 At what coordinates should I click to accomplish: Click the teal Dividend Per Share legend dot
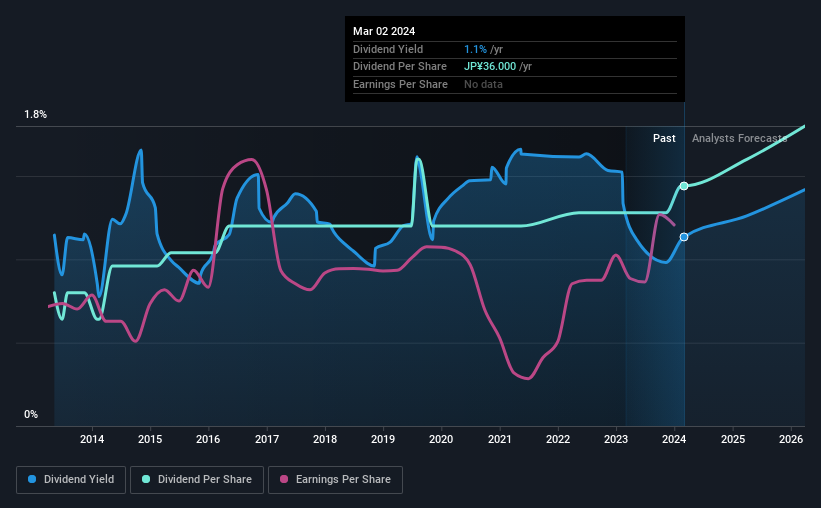[146, 479]
